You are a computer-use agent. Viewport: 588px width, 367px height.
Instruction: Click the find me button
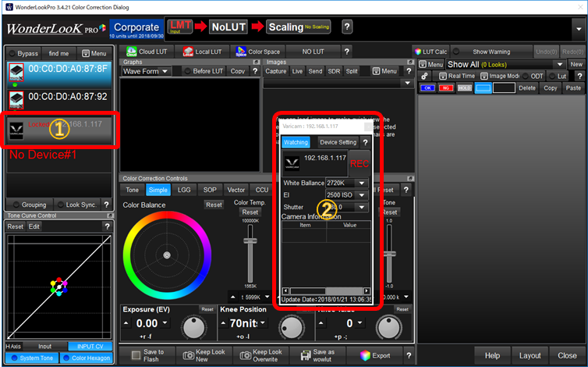pos(58,53)
